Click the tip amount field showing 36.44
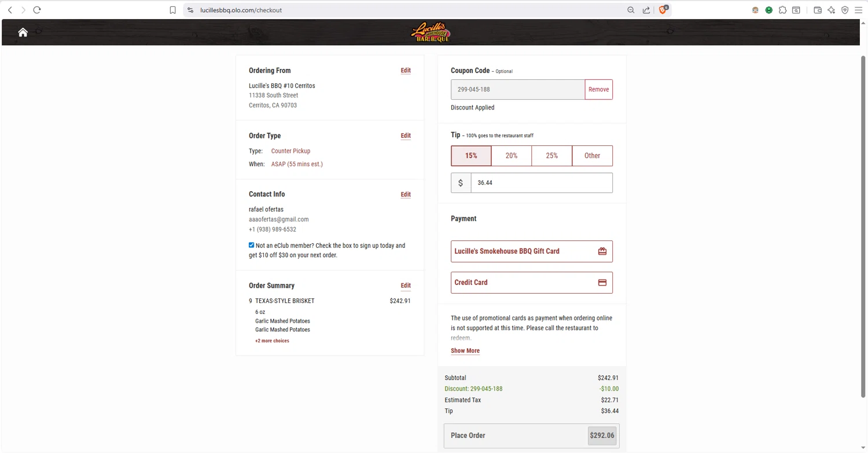The height and width of the screenshot is (453, 868). (x=542, y=183)
